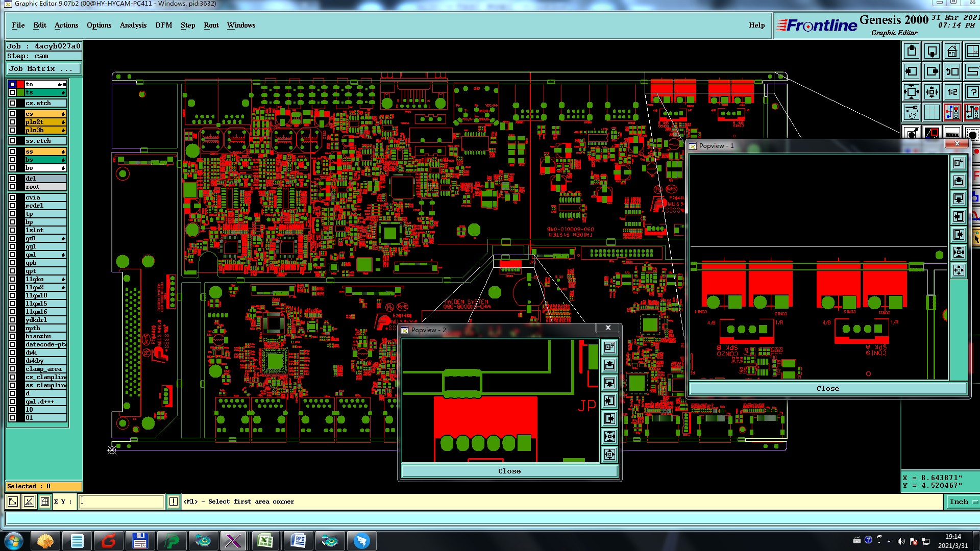The height and width of the screenshot is (551, 980).
Task: Click the ruler measure tool icon
Action: tap(952, 134)
